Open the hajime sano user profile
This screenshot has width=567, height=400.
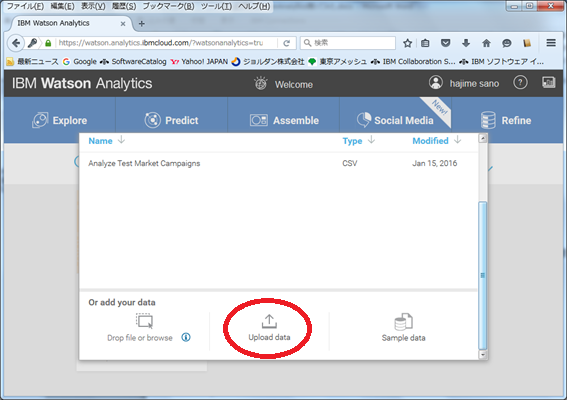click(x=464, y=83)
